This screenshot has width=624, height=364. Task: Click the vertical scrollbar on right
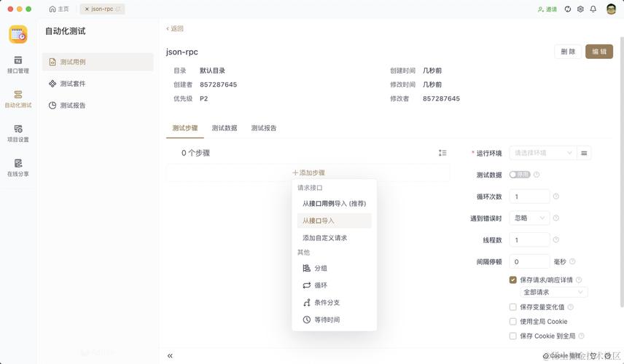[622, 171]
